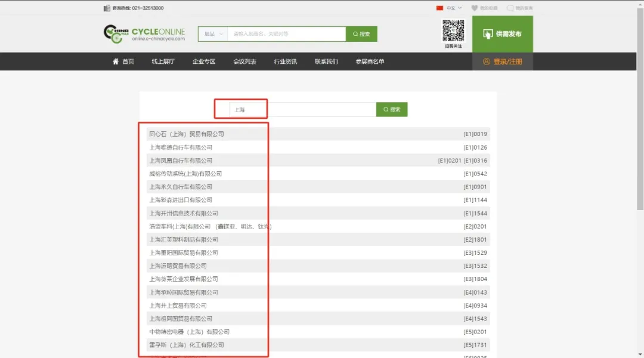644x358 pixels.
Task: Click the hotline phone icon
Action: tap(107, 8)
